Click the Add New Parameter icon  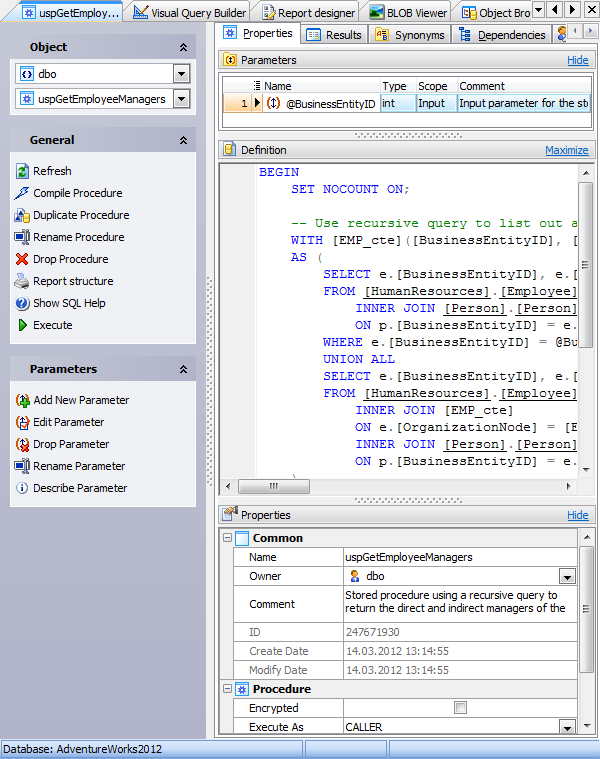[x=23, y=400]
